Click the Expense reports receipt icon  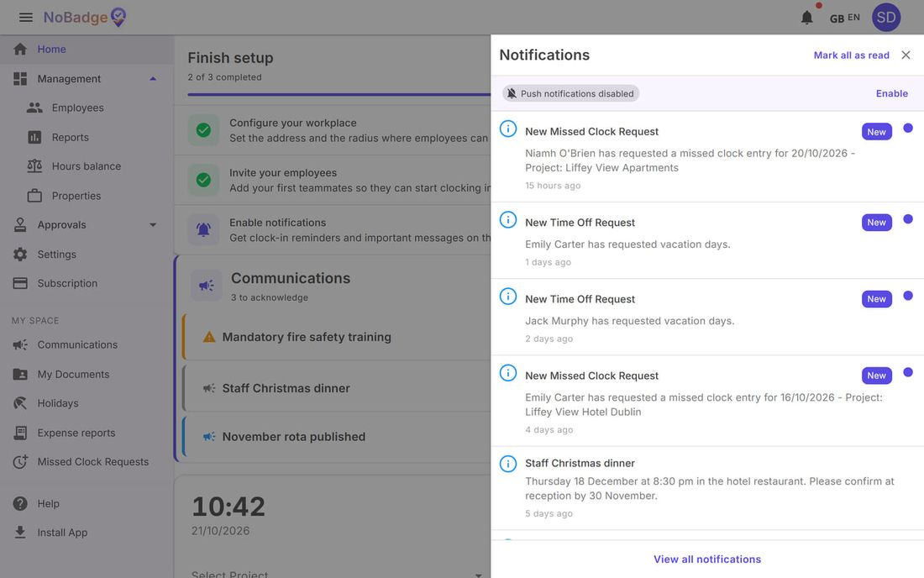pos(20,433)
